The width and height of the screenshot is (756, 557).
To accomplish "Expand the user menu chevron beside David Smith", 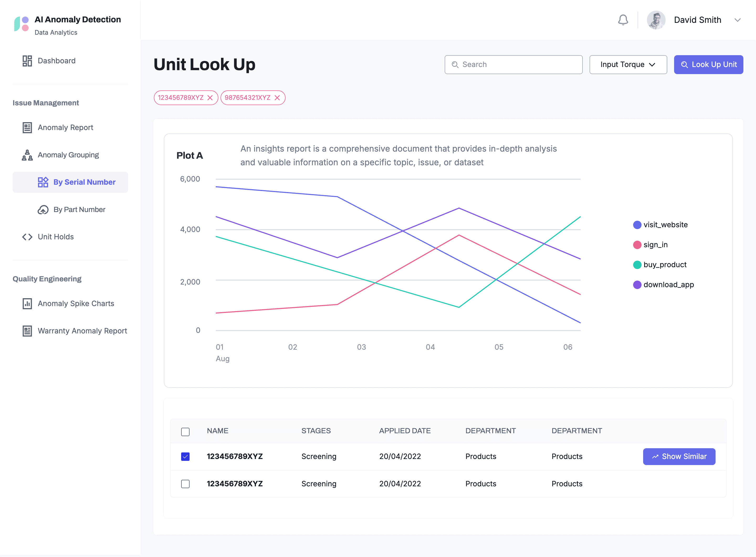I will coord(737,20).
